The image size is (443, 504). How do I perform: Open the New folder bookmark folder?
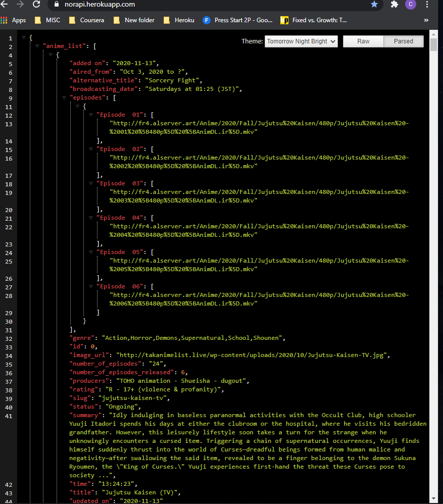click(134, 20)
